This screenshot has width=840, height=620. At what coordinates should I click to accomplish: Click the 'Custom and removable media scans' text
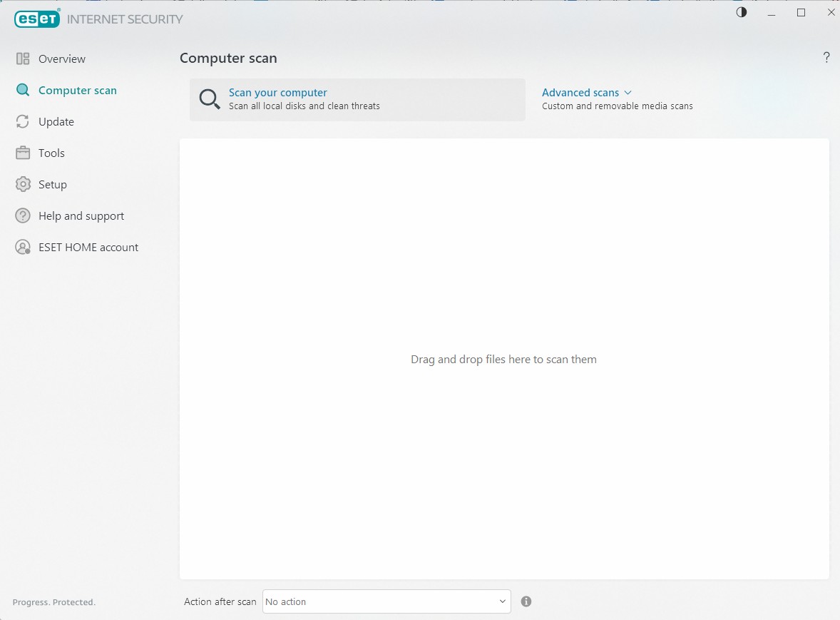617,106
